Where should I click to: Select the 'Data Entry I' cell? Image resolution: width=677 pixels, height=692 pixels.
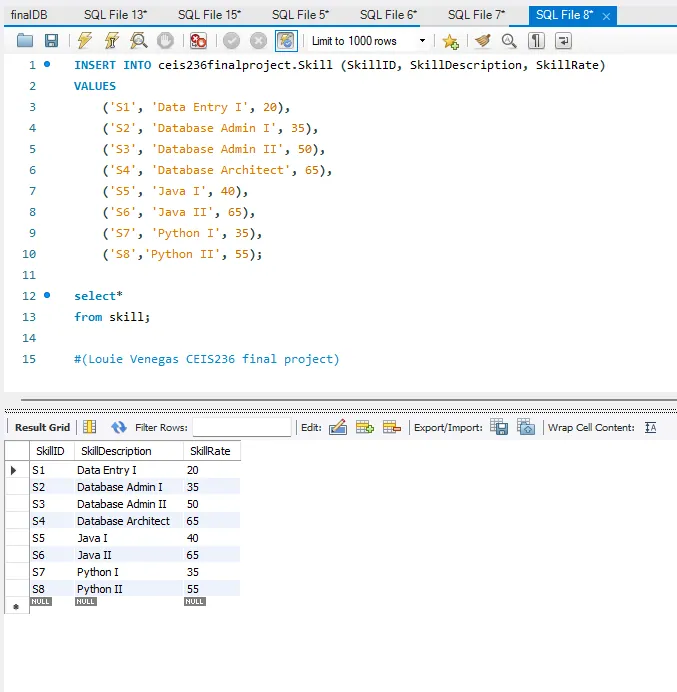[128, 470]
